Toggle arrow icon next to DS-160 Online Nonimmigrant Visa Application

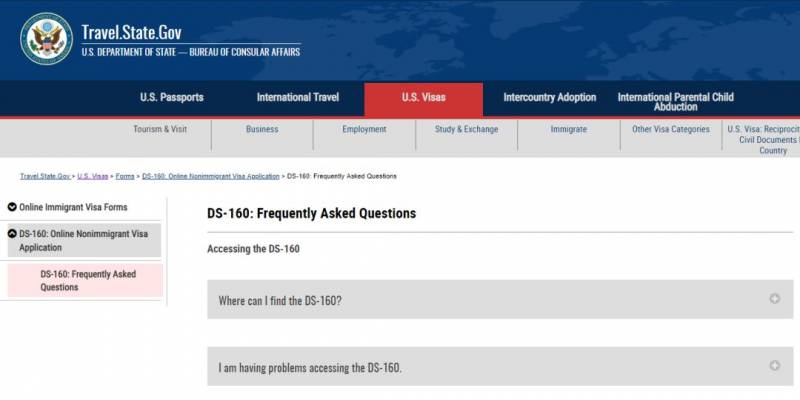pyautogui.click(x=12, y=234)
